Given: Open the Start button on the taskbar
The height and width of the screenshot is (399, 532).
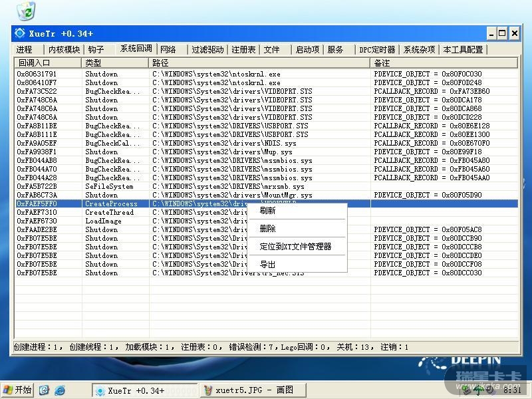Looking at the screenshot, I should tap(17, 390).
